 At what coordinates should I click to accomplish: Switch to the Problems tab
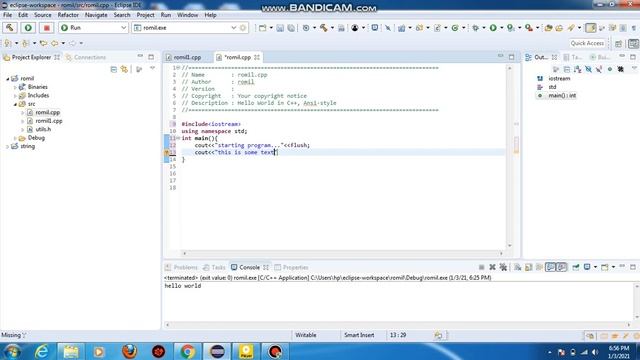181,268
